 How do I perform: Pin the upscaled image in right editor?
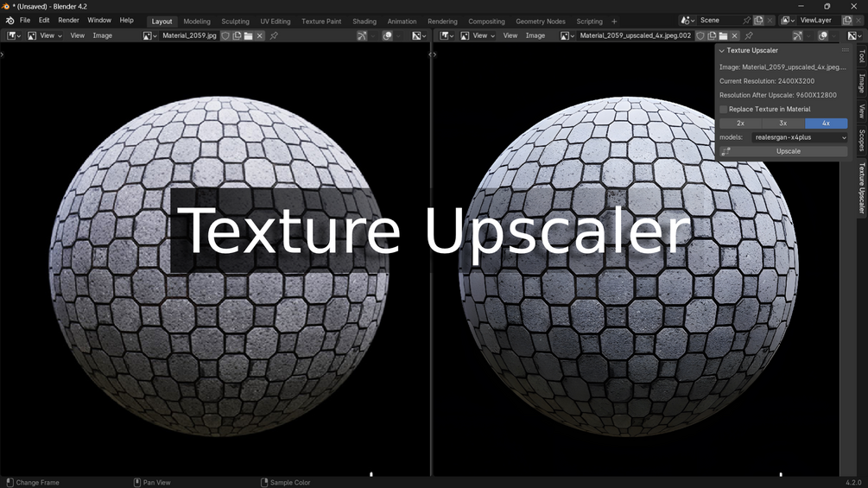click(x=749, y=35)
